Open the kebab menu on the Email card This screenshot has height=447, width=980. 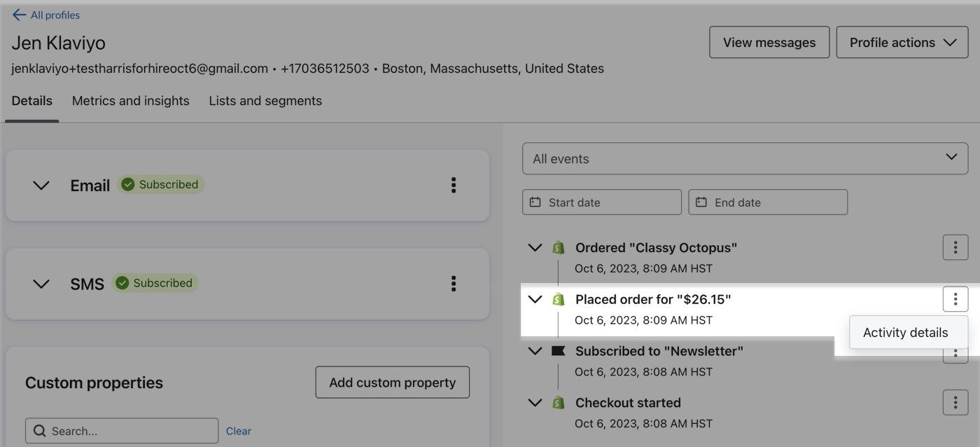click(x=453, y=185)
